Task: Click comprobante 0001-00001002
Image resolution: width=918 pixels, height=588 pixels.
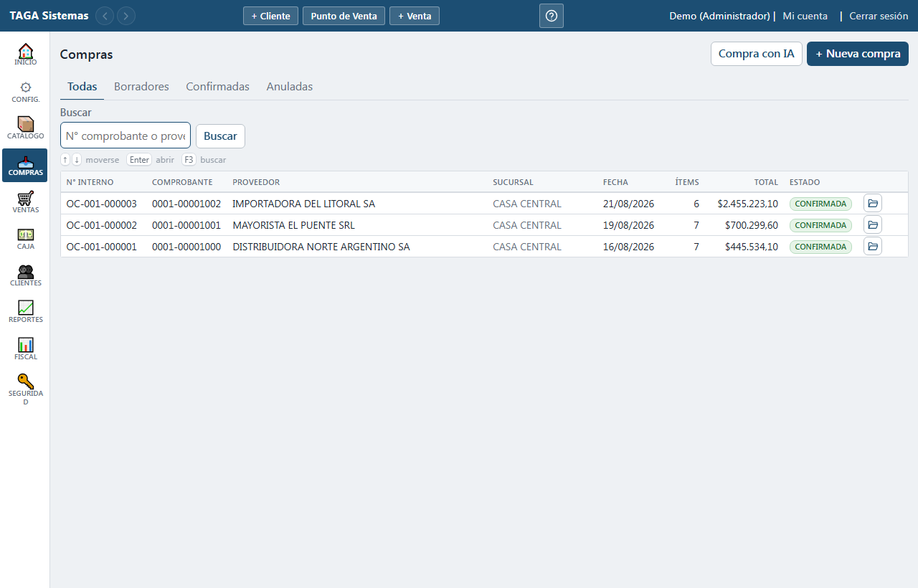Action: coord(186,204)
